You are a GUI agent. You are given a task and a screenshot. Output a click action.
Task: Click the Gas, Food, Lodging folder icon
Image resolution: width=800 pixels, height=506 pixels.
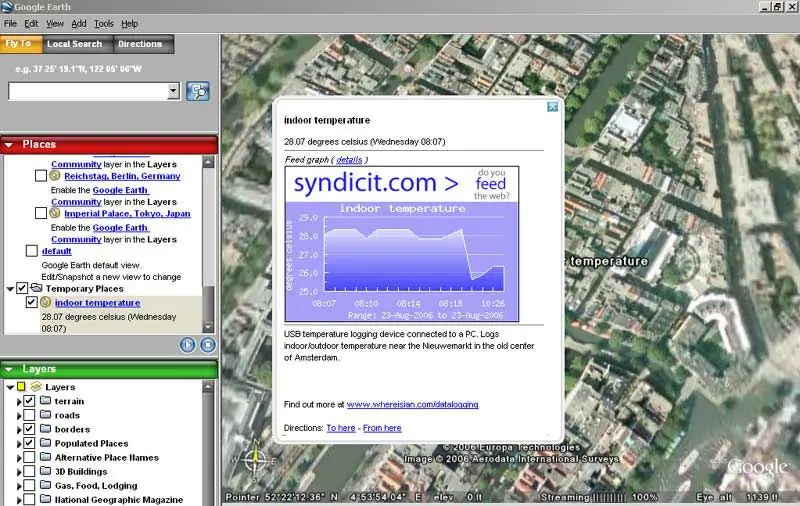point(45,485)
